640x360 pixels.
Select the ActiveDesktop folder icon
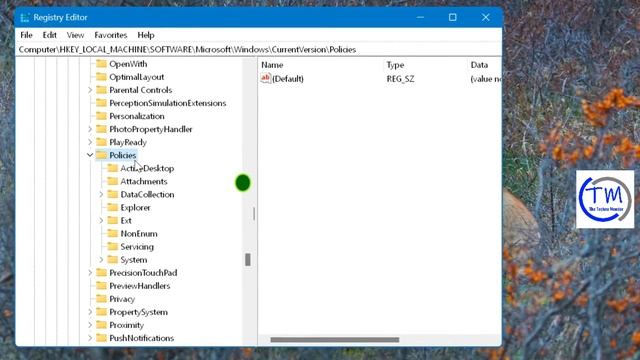pos(113,168)
